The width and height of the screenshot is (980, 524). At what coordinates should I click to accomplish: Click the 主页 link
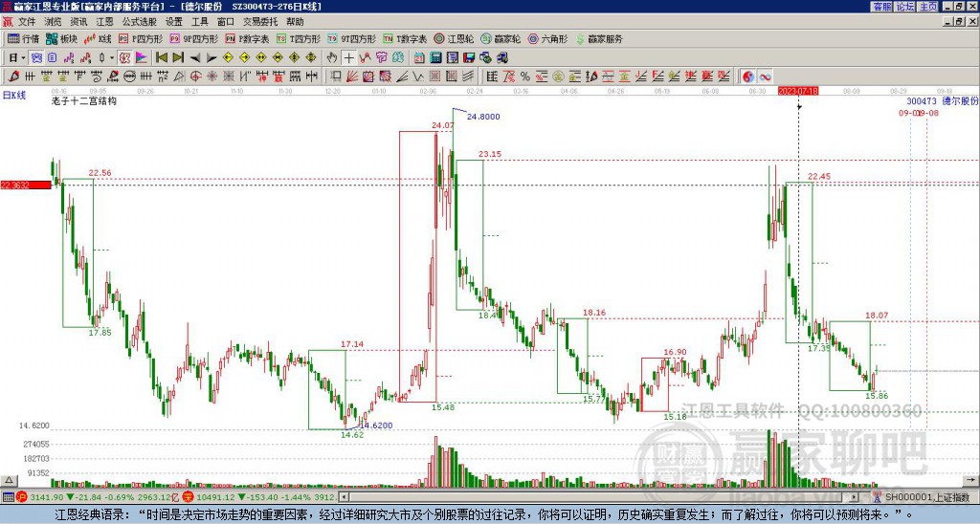coord(928,7)
